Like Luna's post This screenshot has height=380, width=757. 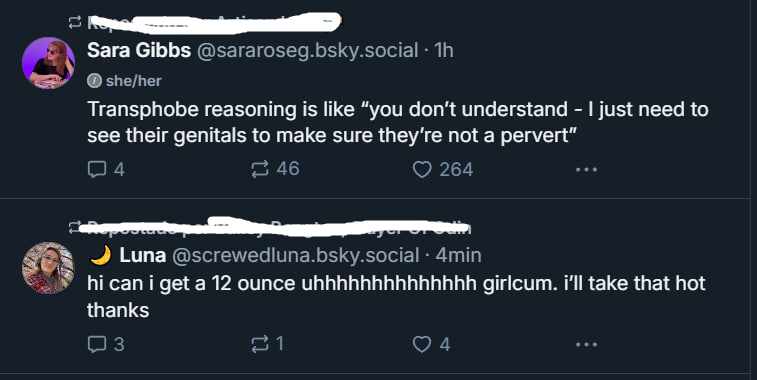coord(432,344)
